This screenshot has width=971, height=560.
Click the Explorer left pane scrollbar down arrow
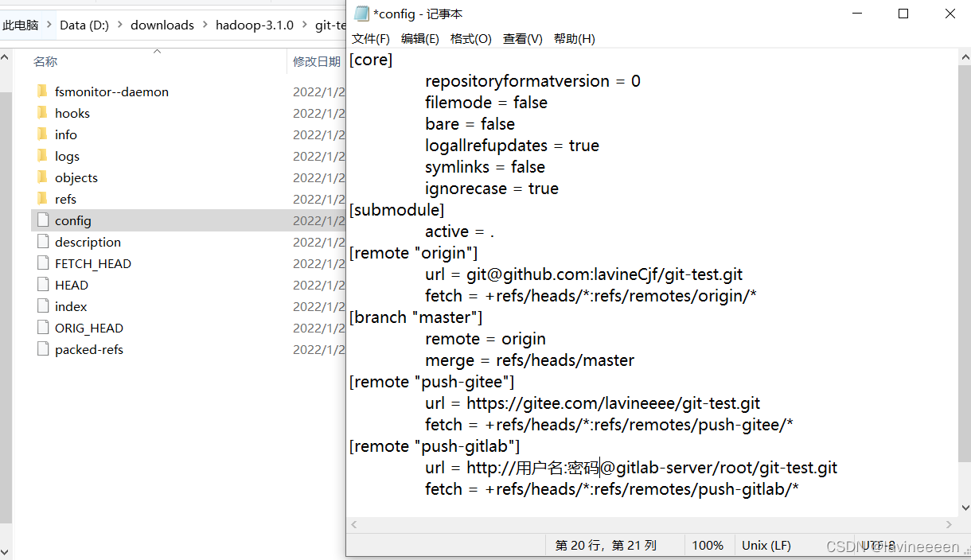6,552
